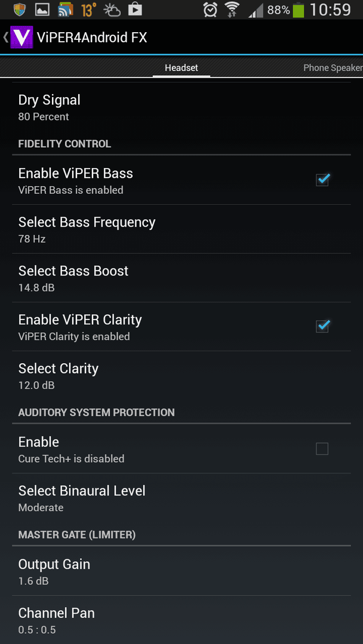Check the Cure Tech+ Enable checkbox

click(322, 449)
